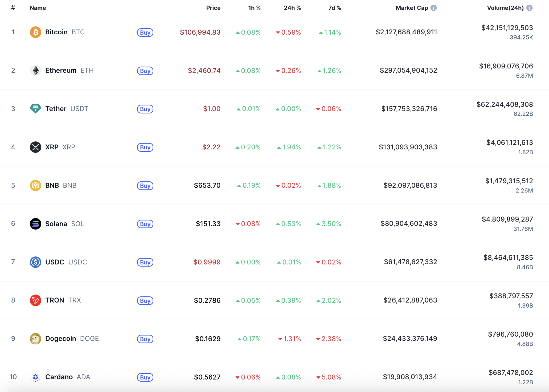Image resolution: width=549 pixels, height=392 pixels.
Task: Click BNB 7d change 1.88%
Action: click(329, 185)
